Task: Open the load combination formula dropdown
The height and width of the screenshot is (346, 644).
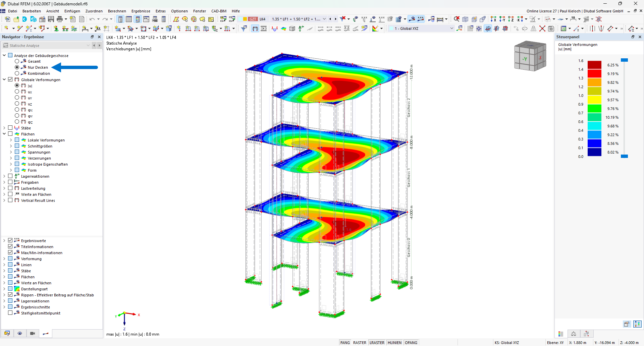Action: [x=324, y=19]
